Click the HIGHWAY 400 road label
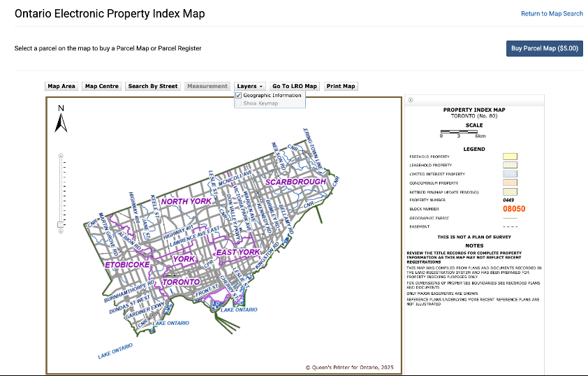The width and height of the screenshot is (588, 376). [x=134, y=208]
